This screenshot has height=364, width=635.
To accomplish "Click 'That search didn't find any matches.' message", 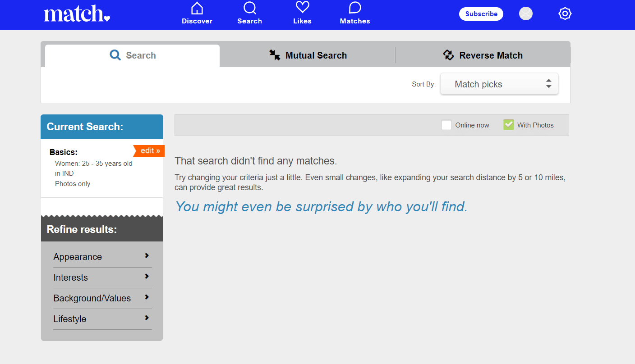I will (256, 161).
